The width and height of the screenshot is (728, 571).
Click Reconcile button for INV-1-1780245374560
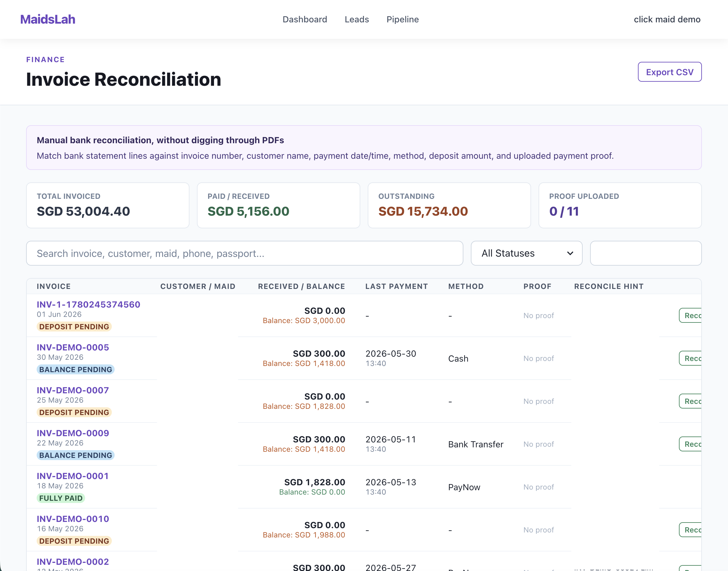point(690,316)
